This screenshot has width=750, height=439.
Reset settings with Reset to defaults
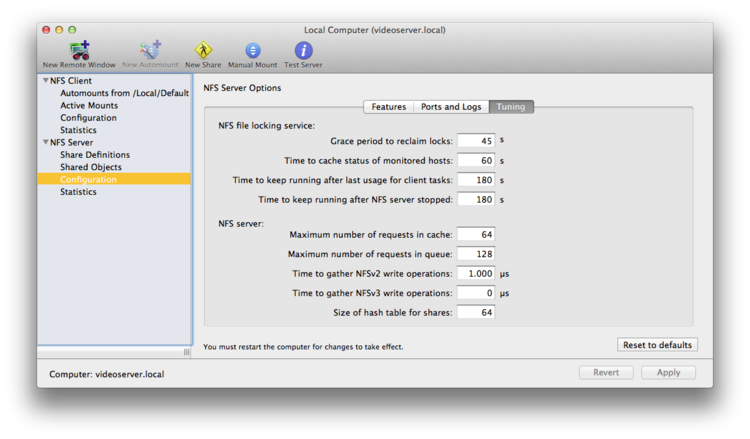pyautogui.click(x=657, y=345)
